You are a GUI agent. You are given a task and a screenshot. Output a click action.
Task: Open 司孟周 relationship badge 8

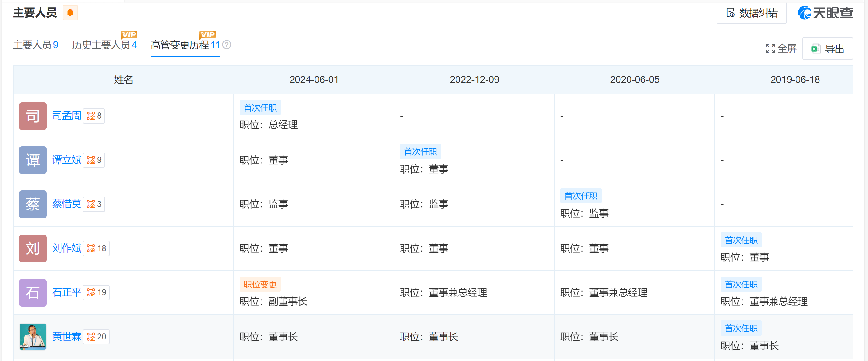click(x=94, y=116)
